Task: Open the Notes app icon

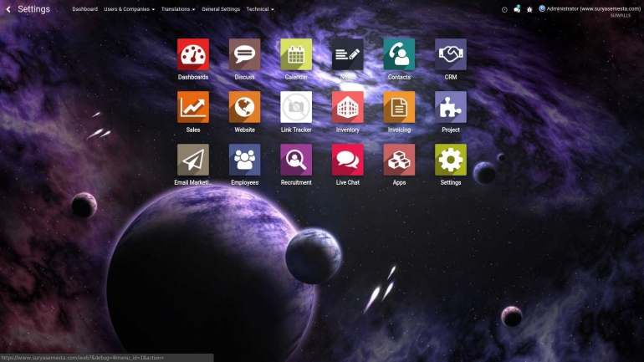Action: click(x=347, y=54)
